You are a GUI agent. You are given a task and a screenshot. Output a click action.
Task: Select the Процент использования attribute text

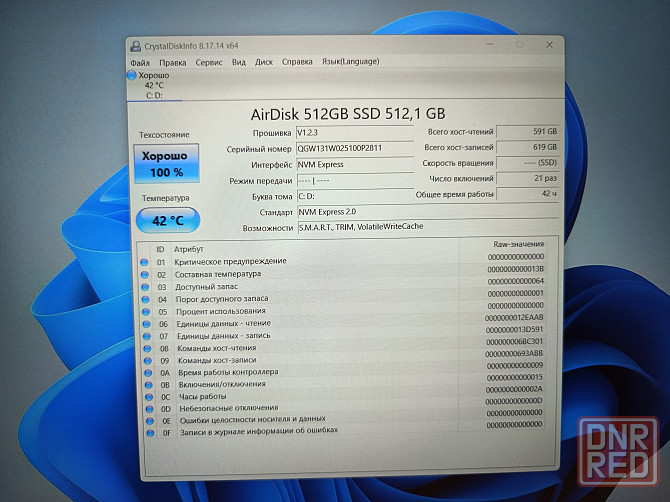pos(220,311)
